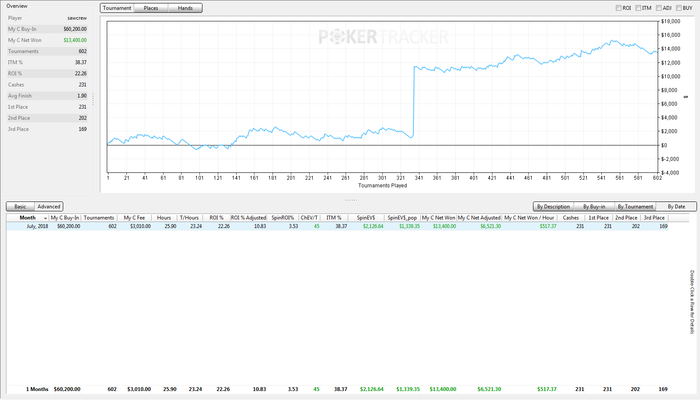Click the Tournaments overview row
Viewport: 700px width, 400px height.
coord(47,51)
